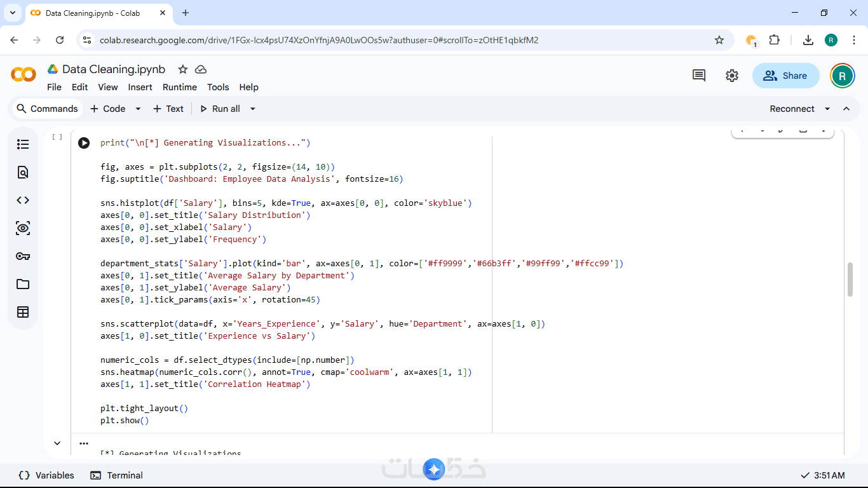Viewport: 868px width, 488px height.
Task: Click the notebook vertical scrollbar thumb
Action: [x=850, y=280]
